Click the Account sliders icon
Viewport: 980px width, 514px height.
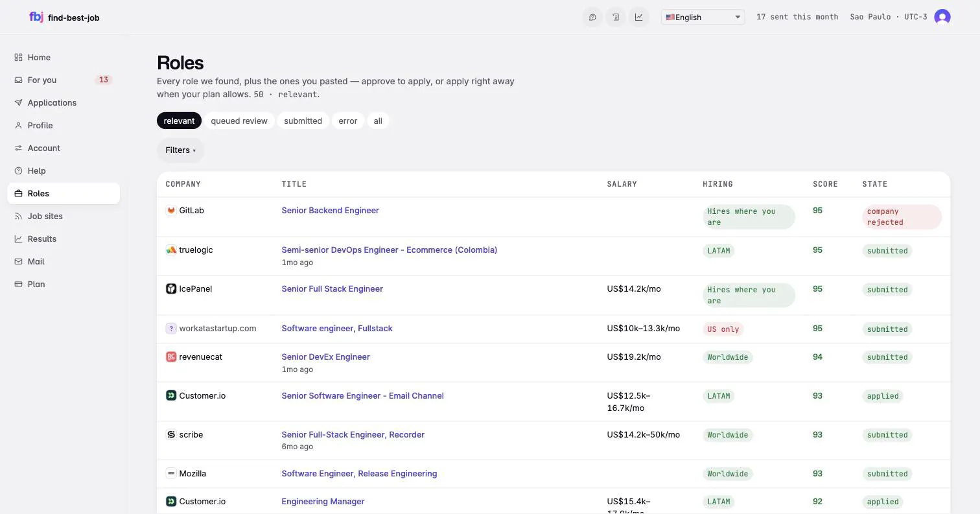pos(18,148)
